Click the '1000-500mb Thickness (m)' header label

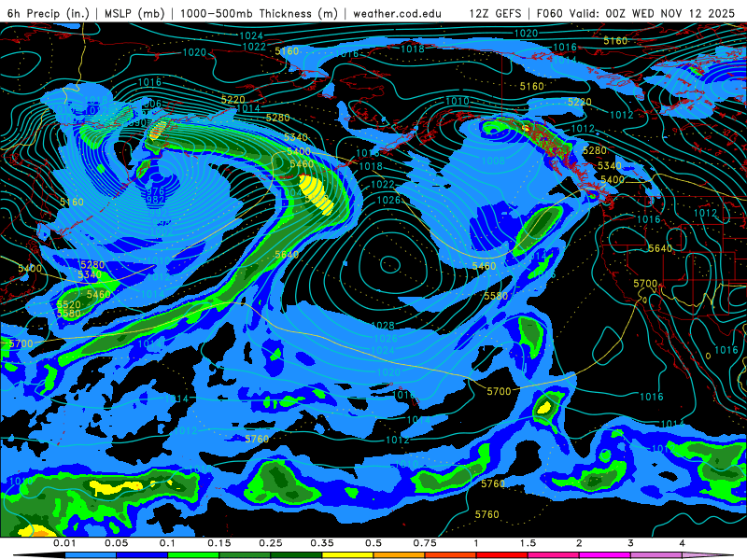point(259,13)
